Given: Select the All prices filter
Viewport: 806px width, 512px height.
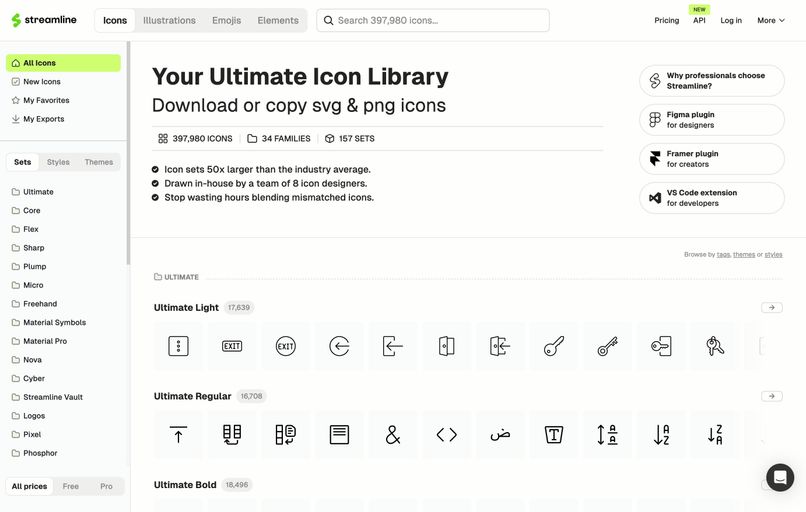Looking at the screenshot, I should coord(29,486).
